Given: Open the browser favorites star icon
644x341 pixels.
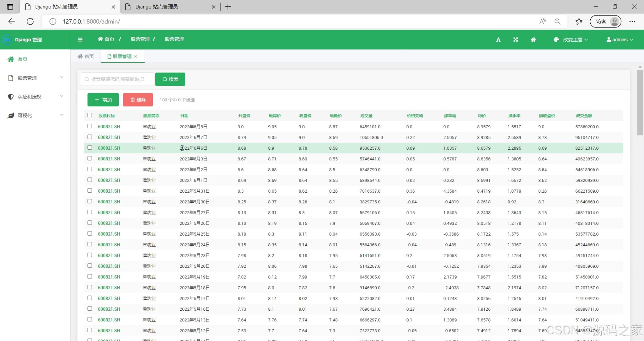Looking at the screenshot, I should (x=579, y=21).
